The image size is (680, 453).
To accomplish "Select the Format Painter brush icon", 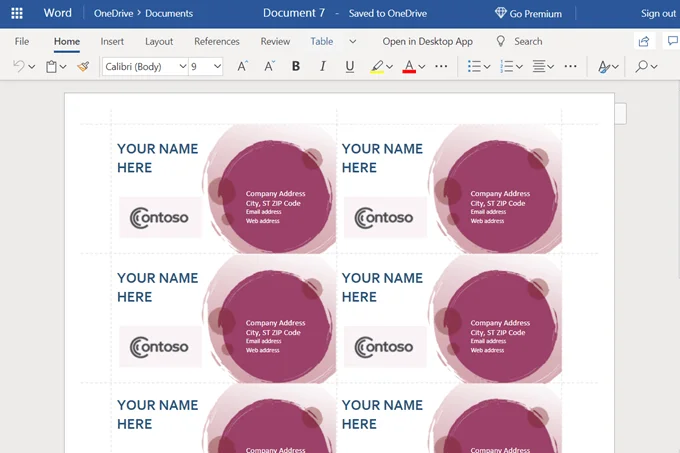I will [83, 66].
